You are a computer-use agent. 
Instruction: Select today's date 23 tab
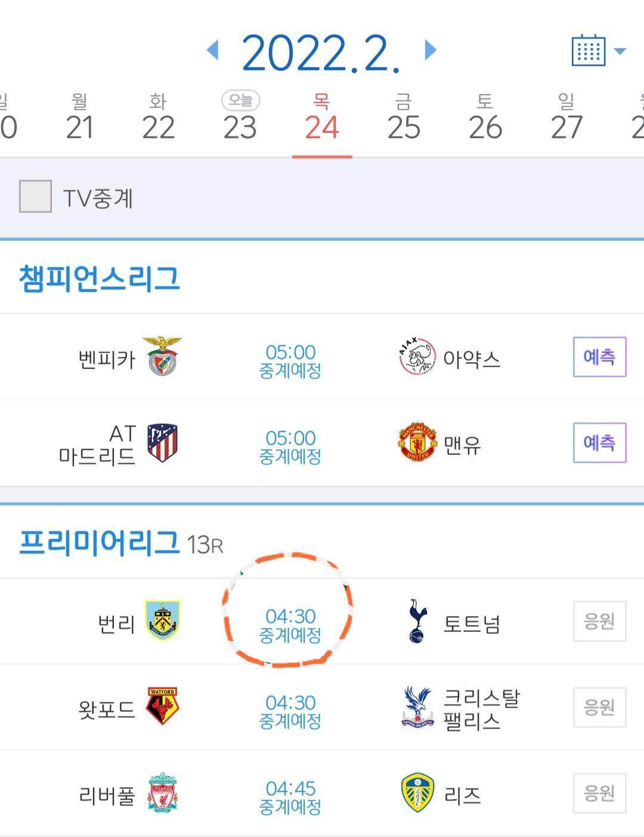click(x=240, y=118)
